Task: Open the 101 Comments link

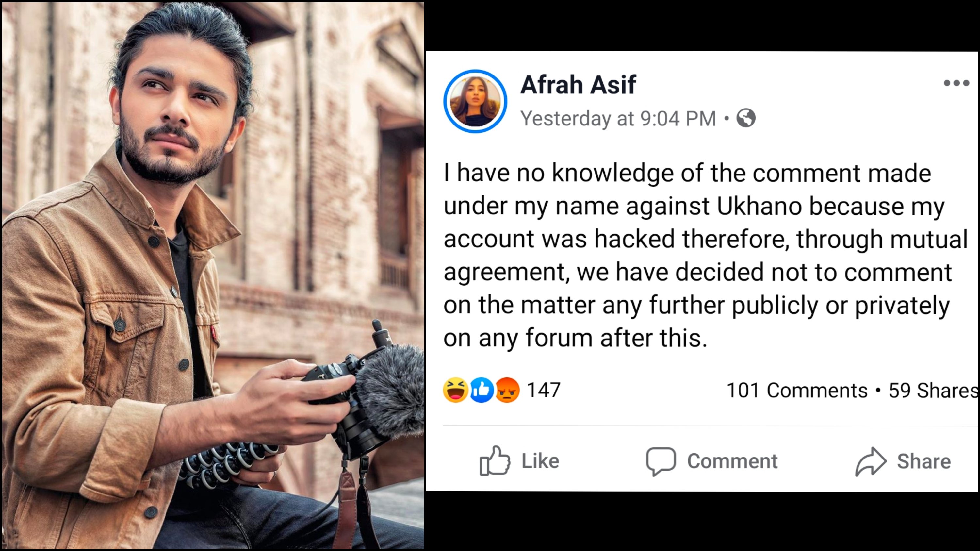Action: tap(797, 391)
